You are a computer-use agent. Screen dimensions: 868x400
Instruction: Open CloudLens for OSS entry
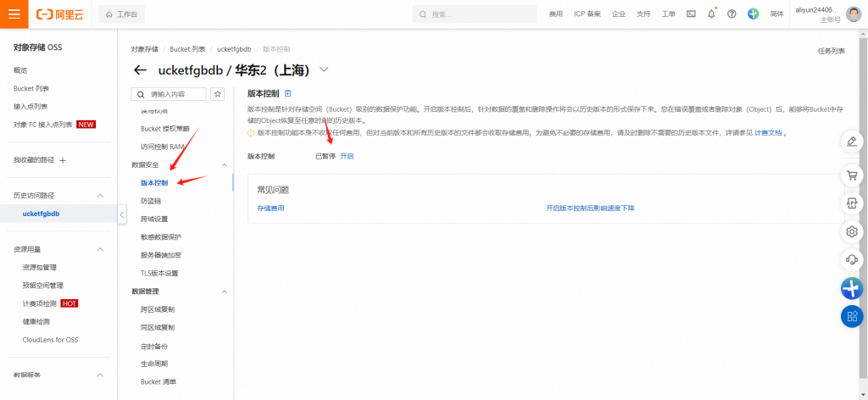tap(50, 340)
